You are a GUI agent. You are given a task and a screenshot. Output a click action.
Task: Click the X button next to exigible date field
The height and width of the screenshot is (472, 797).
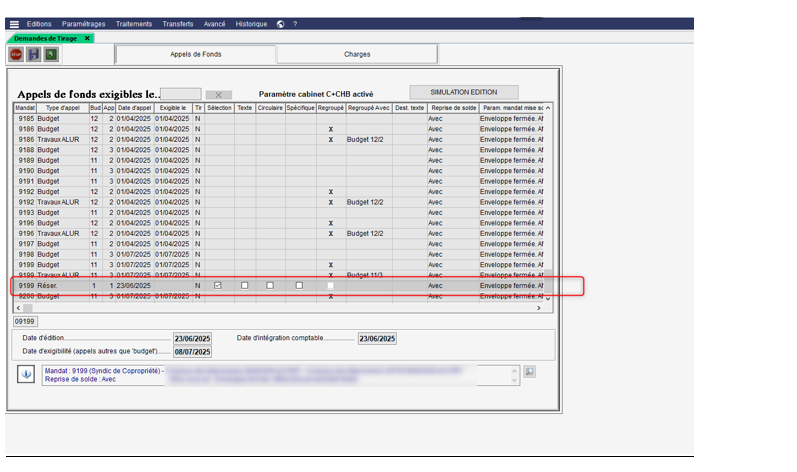pyautogui.click(x=219, y=95)
